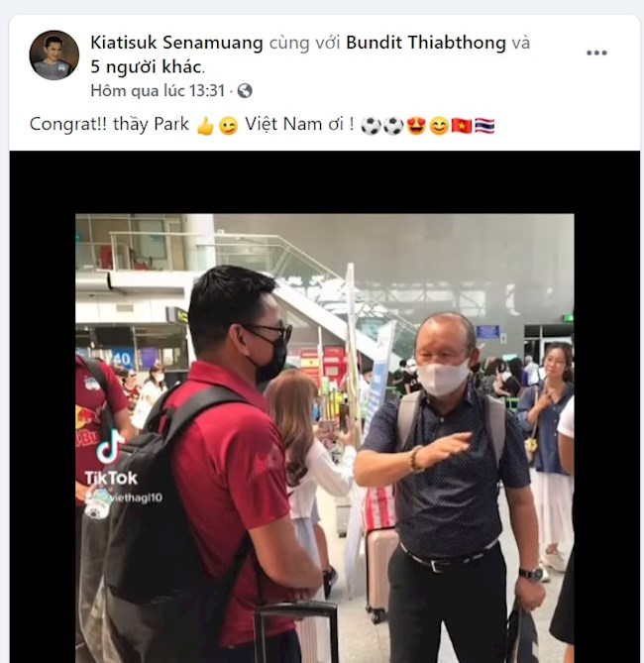
Task: Click the first soccer ball emoji
Action: click(x=371, y=126)
